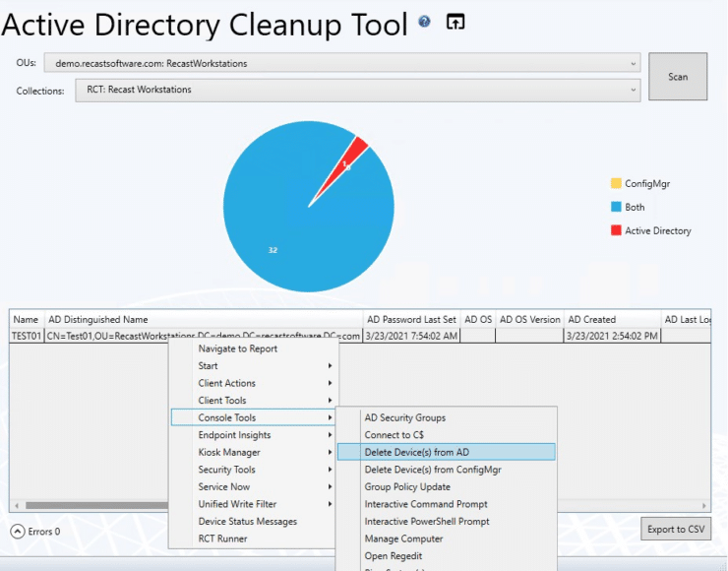
Task: Select the TEST01 name cell
Action: tap(27, 336)
